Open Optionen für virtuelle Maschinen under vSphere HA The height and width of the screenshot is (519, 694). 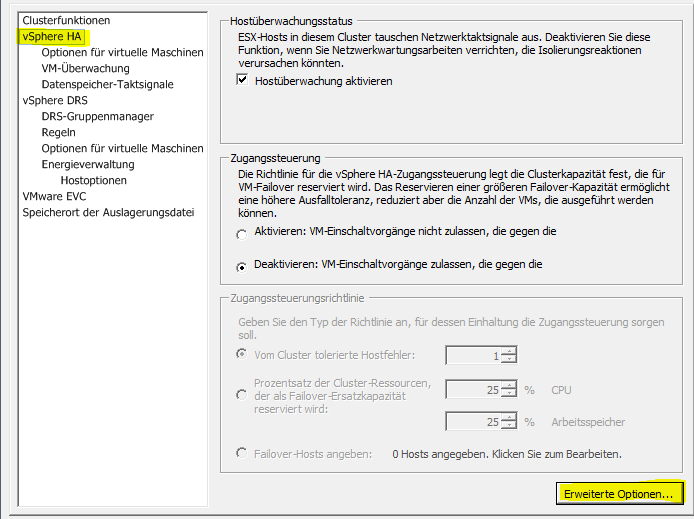tap(122, 52)
